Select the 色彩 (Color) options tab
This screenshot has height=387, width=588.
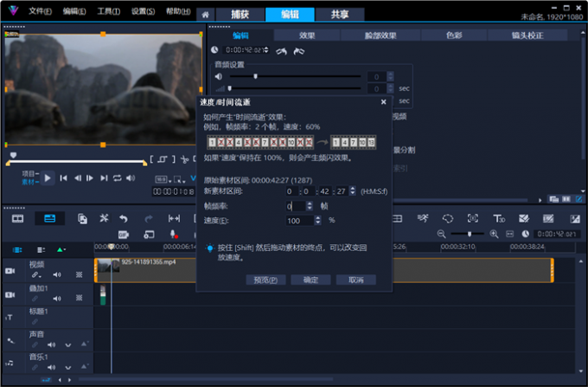pyautogui.click(x=453, y=35)
